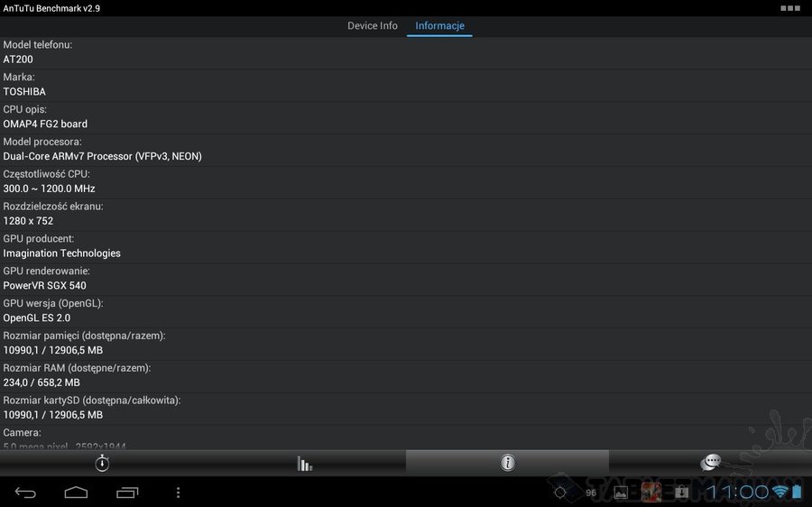Select the OMAP4 FG2 board text
Image resolution: width=812 pixels, height=507 pixels.
tap(45, 124)
